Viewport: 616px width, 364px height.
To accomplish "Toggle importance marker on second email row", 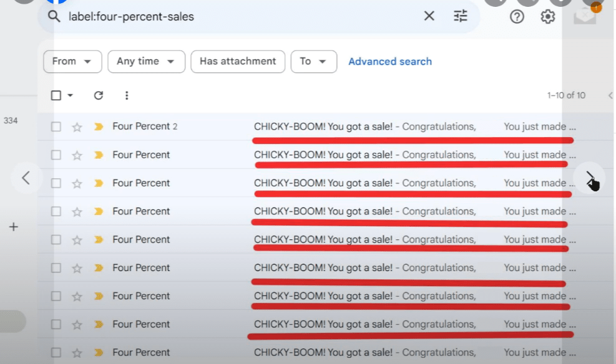I will coord(99,155).
